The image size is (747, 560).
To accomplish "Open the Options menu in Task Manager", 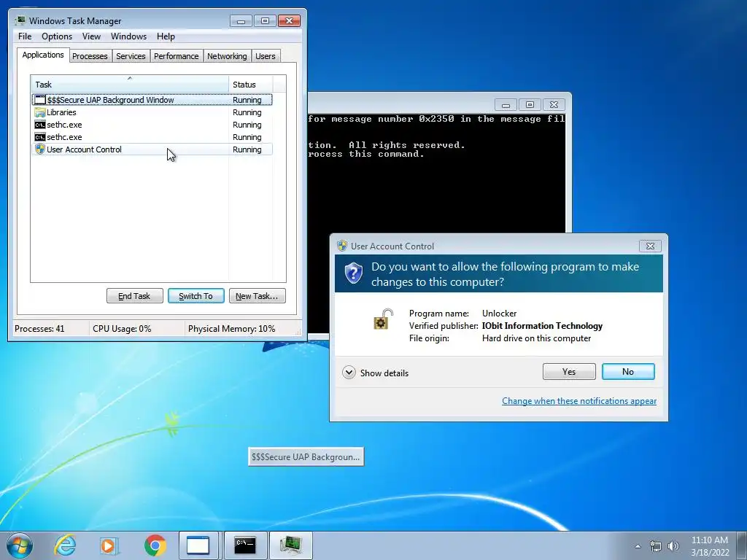I will tap(57, 36).
